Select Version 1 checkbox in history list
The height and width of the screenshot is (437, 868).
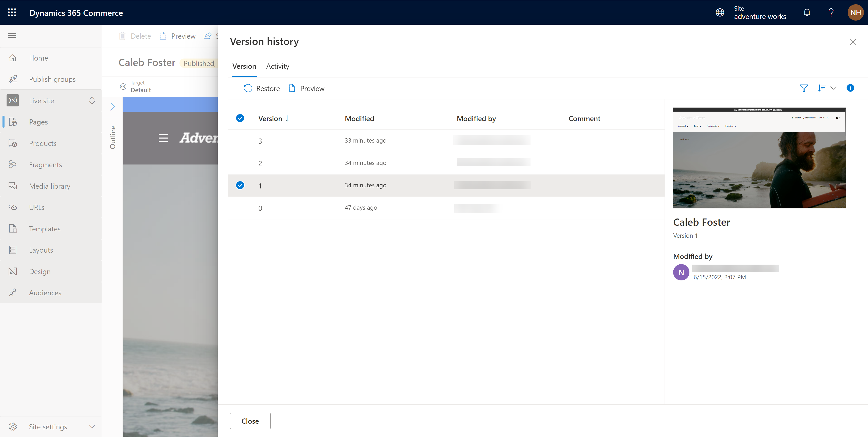coord(240,185)
